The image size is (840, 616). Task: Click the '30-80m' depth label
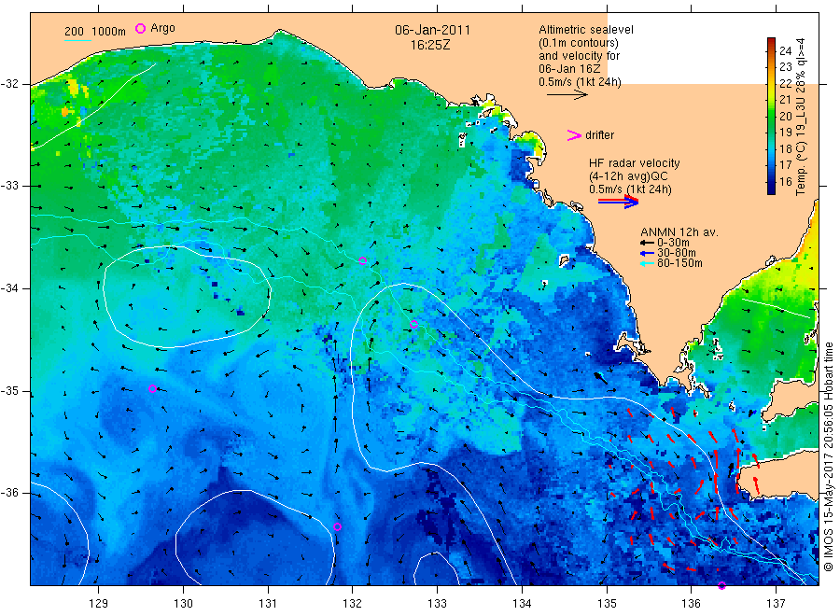[x=676, y=253]
